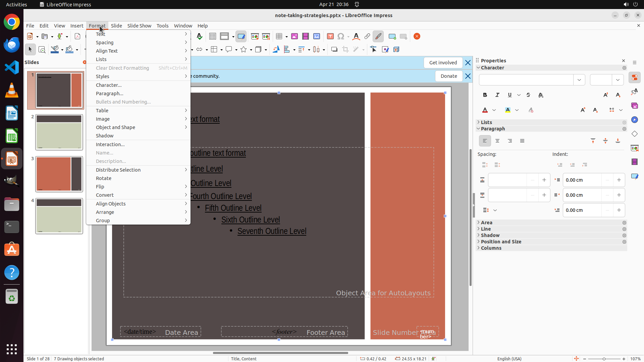The image size is (644, 362).
Task: Open the font name dropdown
Action: coord(579,80)
